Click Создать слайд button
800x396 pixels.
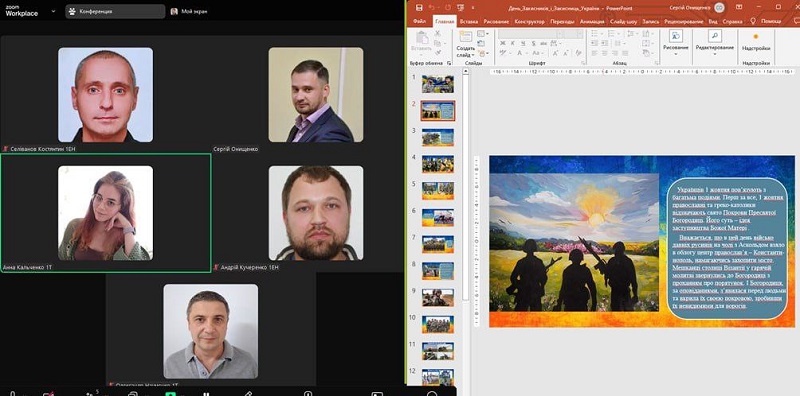(465, 44)
